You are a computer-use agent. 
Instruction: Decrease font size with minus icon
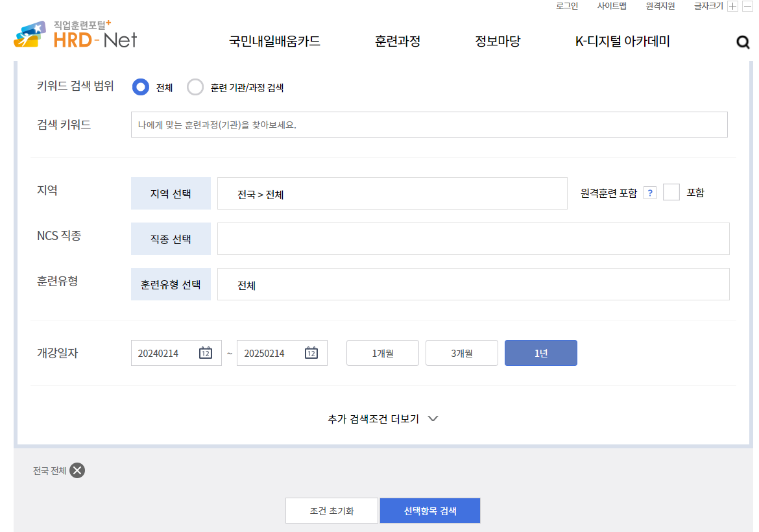coord(747,6)
